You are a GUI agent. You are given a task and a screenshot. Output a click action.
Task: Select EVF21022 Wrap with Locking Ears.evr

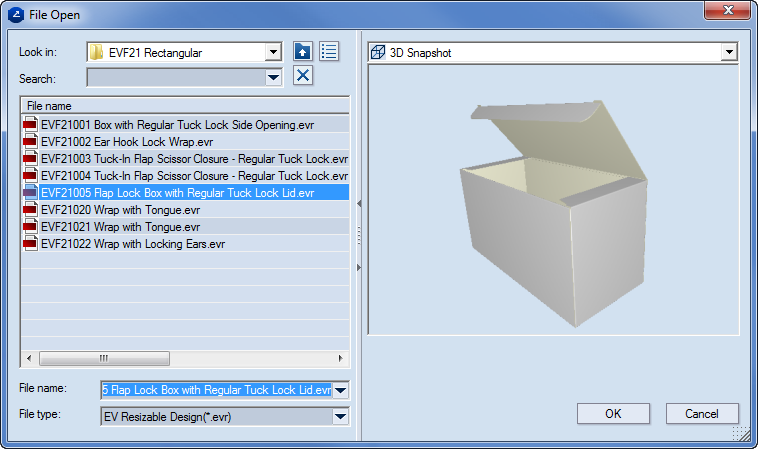pos(133,244)
